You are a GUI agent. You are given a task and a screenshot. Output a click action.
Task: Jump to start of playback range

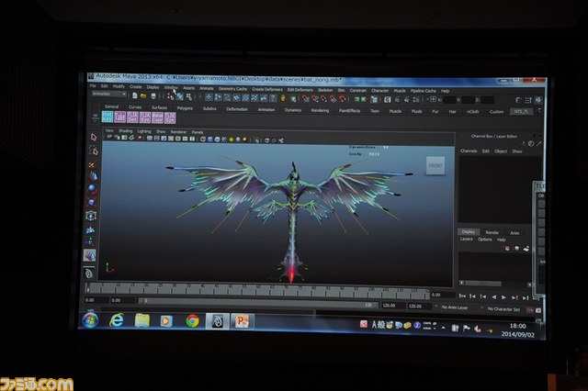click(x=462, y=296)
